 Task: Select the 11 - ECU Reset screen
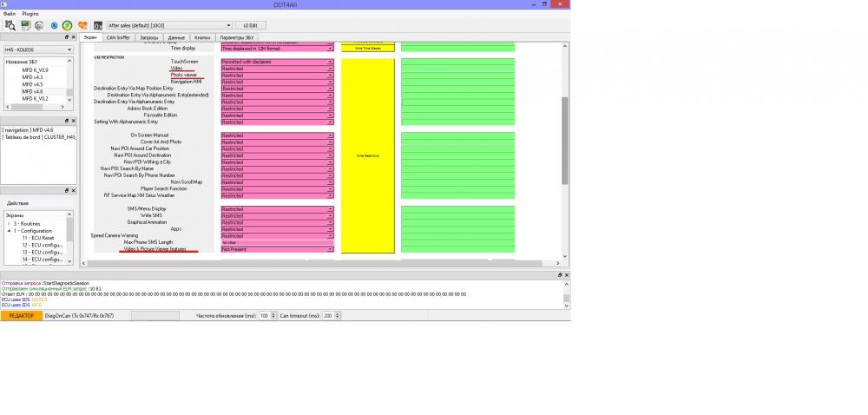[x=38, y=238]
